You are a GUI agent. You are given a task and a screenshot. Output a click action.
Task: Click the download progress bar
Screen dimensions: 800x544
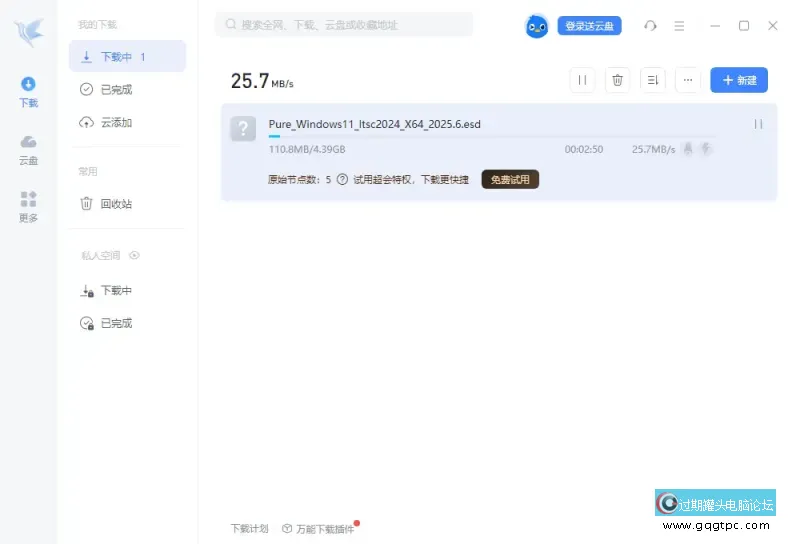pyautogui.click(x=492, y=136)
